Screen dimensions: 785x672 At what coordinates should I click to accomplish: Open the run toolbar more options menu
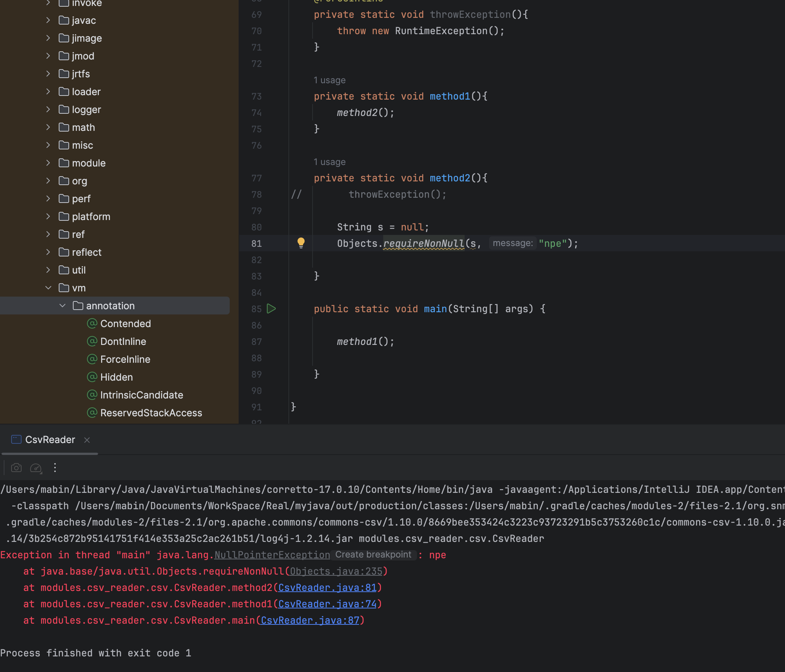[x=55, y=468]
